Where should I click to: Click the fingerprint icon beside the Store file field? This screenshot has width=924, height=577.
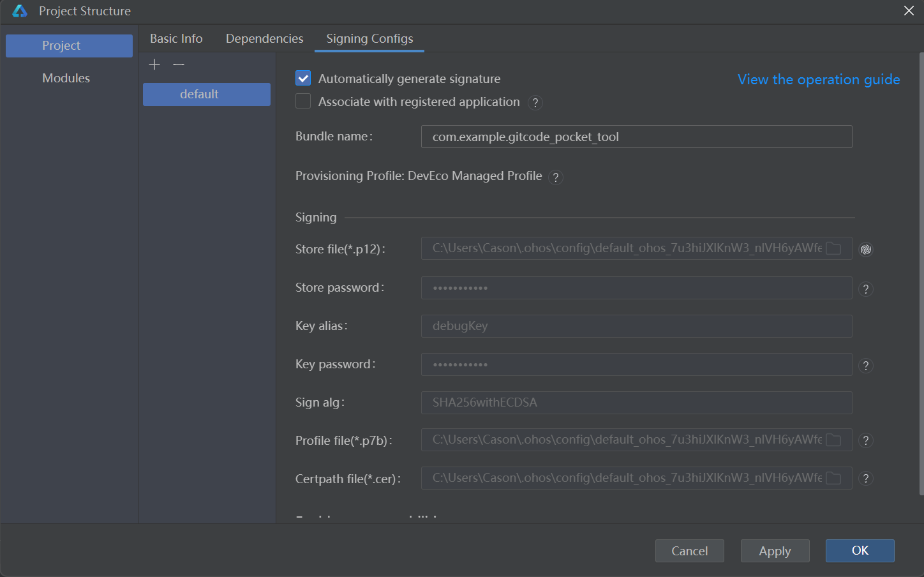(865, 249)
